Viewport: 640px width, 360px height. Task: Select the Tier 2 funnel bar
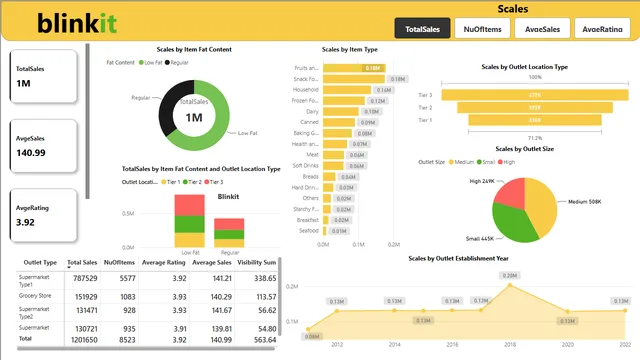535,107
